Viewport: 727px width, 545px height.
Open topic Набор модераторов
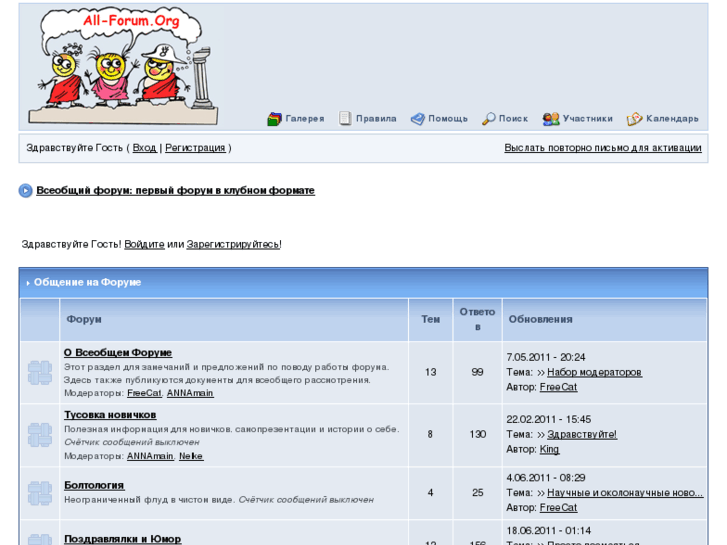[x=594, y=372]
